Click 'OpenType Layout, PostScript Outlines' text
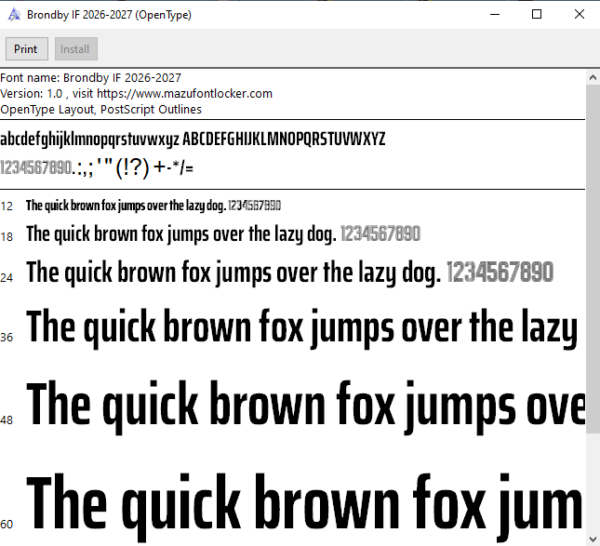Viewport: 600px width, 546px height. [101, 110]
